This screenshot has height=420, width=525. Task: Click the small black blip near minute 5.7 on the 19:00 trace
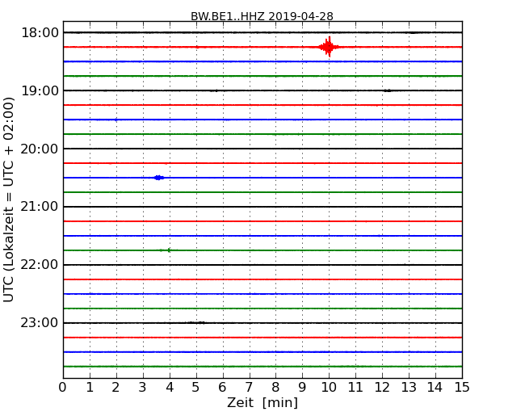coord(215,90)
